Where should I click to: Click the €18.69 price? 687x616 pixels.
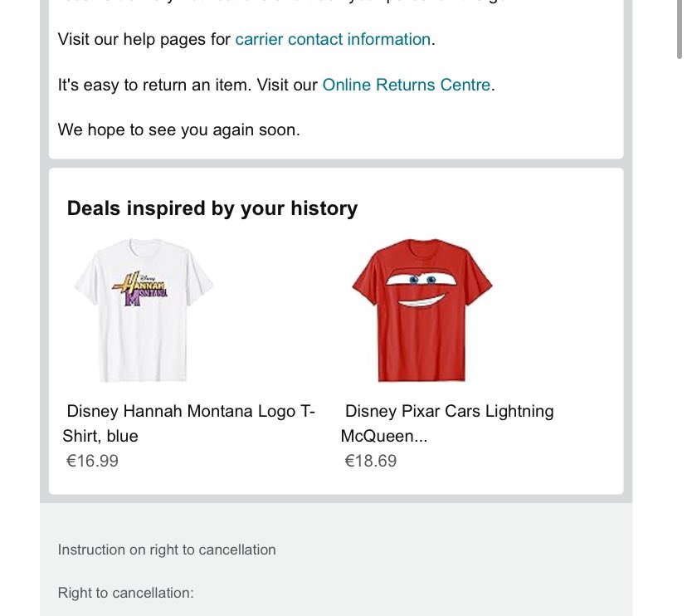(x=371, y=462)
